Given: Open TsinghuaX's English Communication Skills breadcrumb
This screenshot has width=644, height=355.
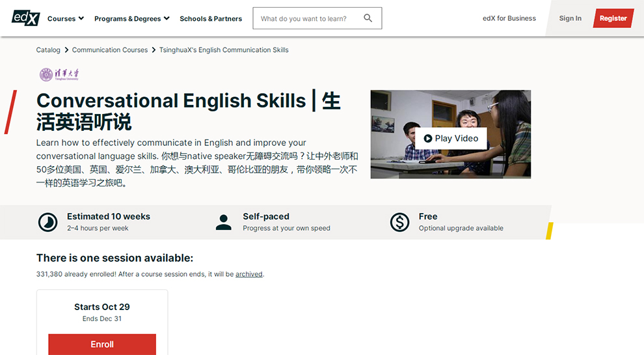Looking at the screenshot, I should pos(224,50).
